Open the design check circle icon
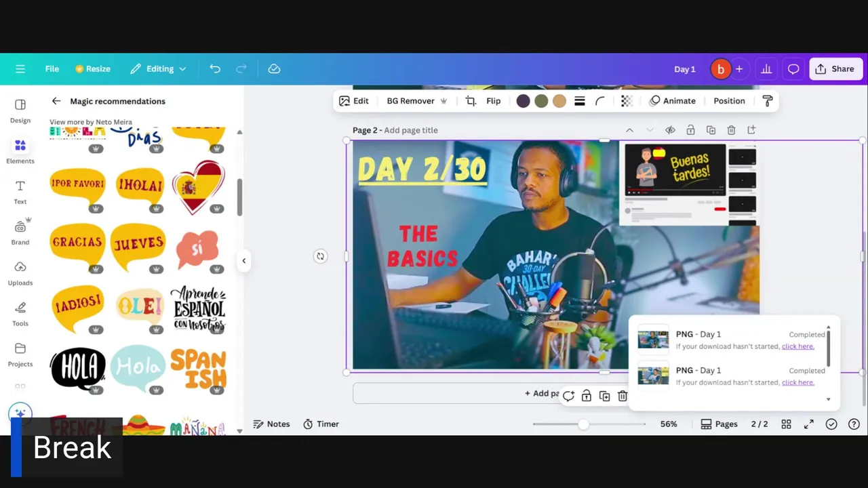 (x=831, y=424)
